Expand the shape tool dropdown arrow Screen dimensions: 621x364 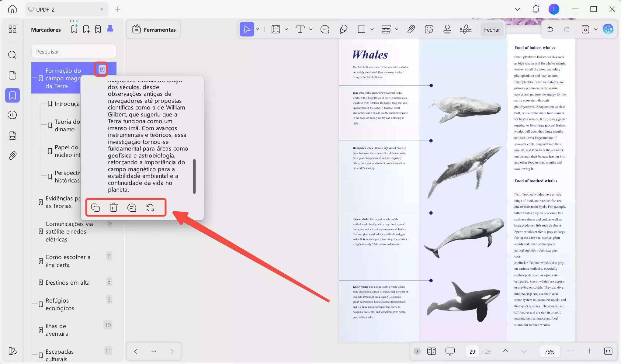372,29
